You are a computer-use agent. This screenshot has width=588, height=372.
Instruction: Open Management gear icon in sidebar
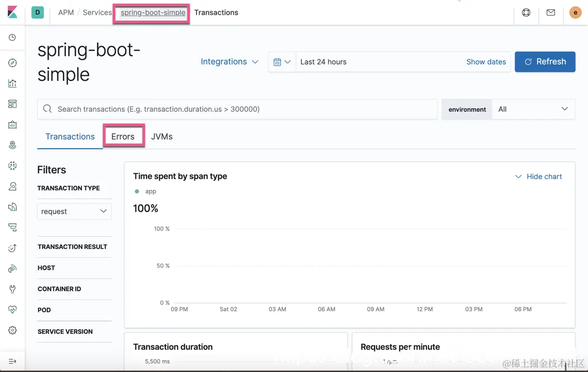12,330
